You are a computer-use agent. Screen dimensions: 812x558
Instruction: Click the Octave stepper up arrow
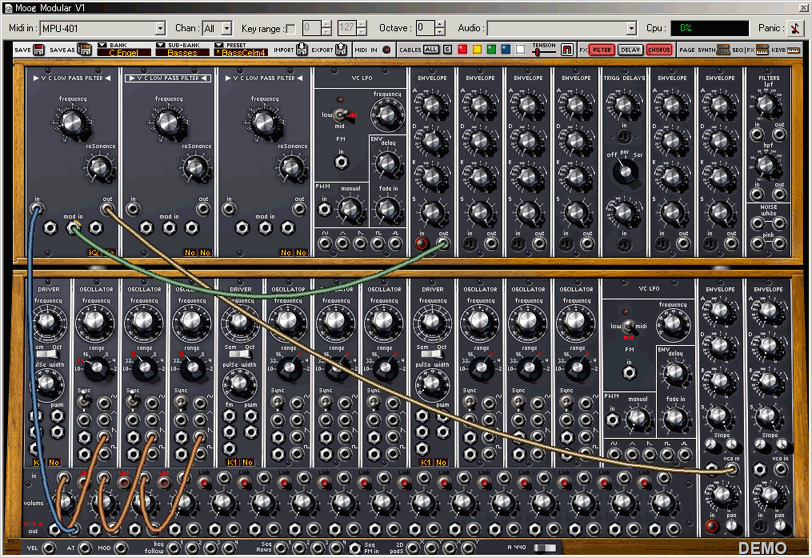440,24
